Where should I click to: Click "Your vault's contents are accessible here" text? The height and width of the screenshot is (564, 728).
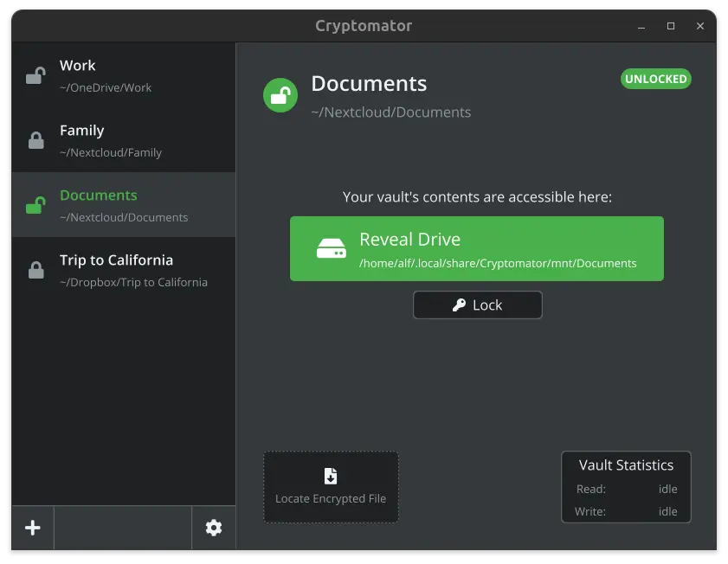click(x=477, y=197)
